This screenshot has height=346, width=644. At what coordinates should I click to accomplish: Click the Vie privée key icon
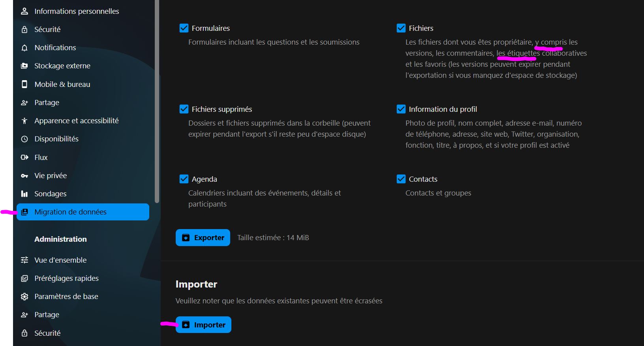click(x=24, y=176)
